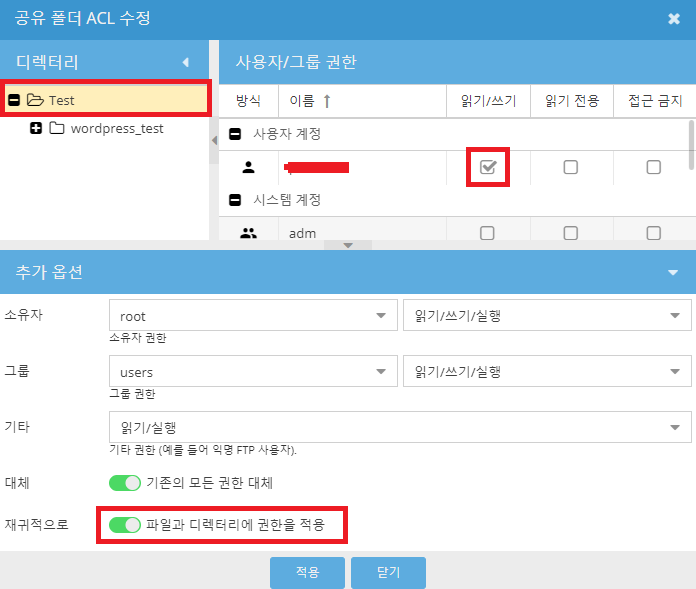Collapse the 시스템 계정 group

235,200
